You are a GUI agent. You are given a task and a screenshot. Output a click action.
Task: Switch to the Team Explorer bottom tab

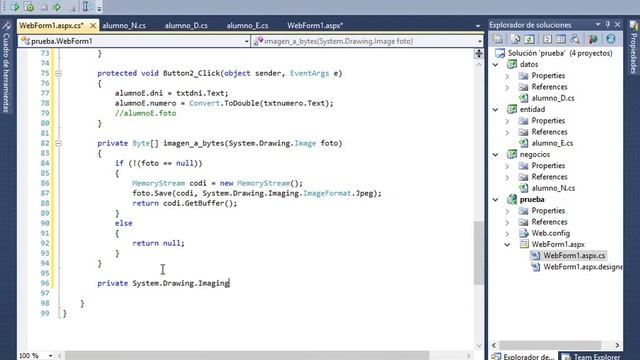(x=591, y=356)
